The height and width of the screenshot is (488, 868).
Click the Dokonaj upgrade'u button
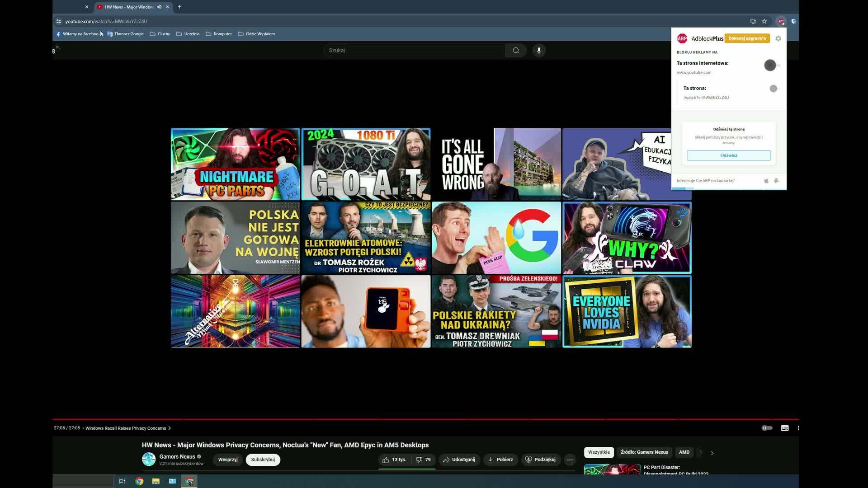click(747, 38)
